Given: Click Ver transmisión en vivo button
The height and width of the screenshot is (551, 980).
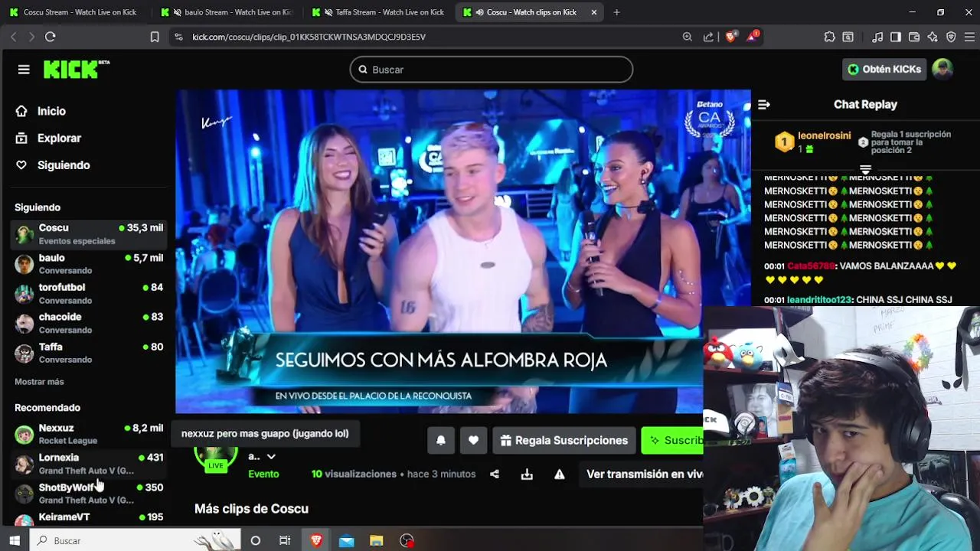Looking at the screenshot, I should click(642, 474).
